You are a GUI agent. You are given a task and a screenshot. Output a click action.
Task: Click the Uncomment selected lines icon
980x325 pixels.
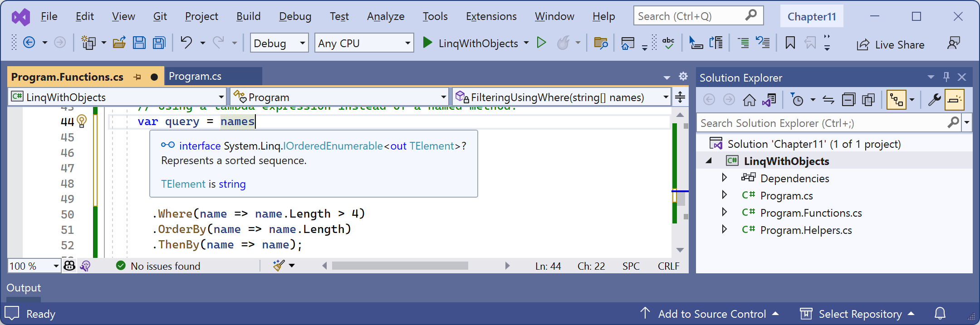coord(763,43)
